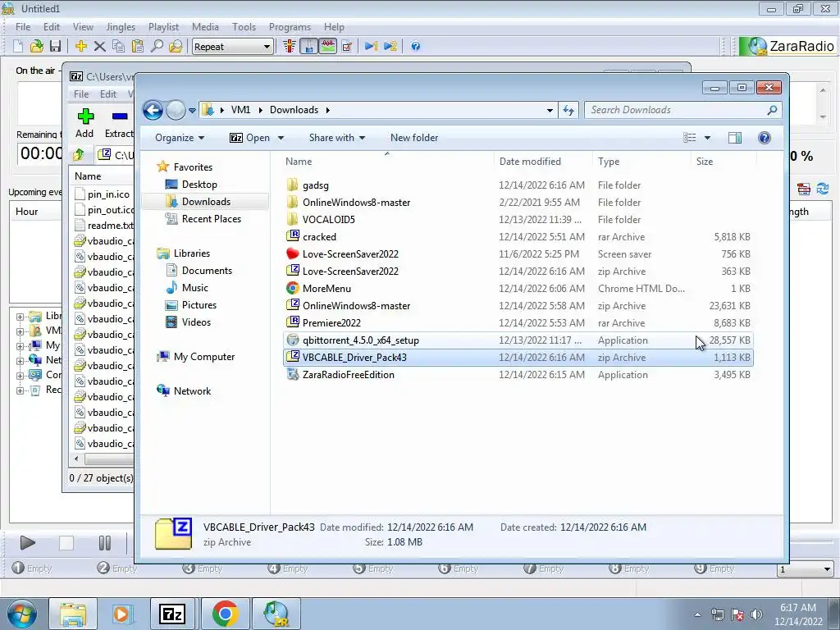
Task: Open the Repeat mode combo box
Action: point(232,47)
